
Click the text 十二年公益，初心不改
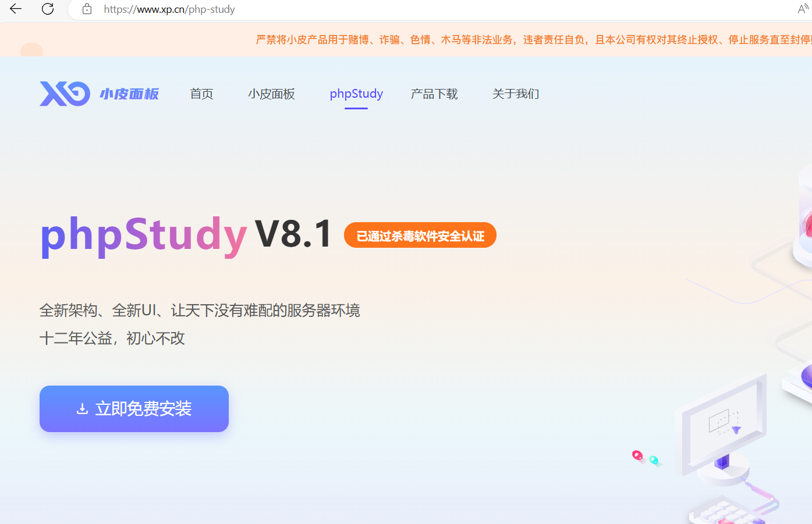pos(112,338)
